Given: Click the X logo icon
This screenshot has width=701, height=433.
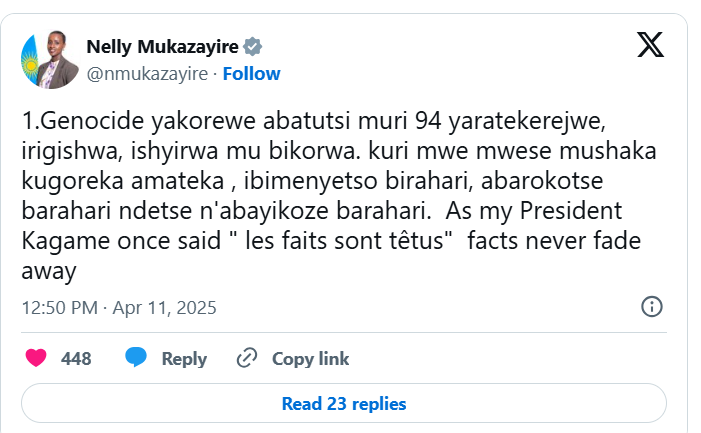Looking at the screenshot, I should coord(652,44).
